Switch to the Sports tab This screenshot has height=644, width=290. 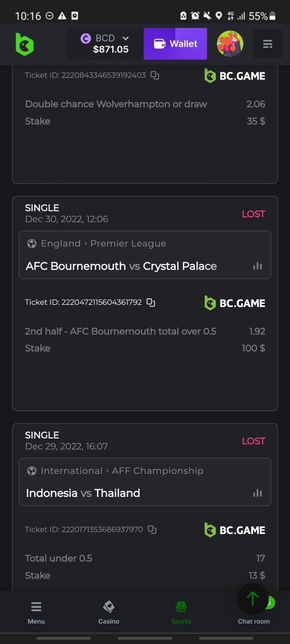[x=181, y=613]
